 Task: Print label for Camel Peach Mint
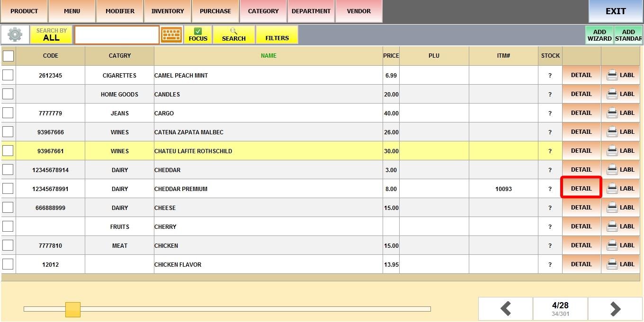point(620,75)
